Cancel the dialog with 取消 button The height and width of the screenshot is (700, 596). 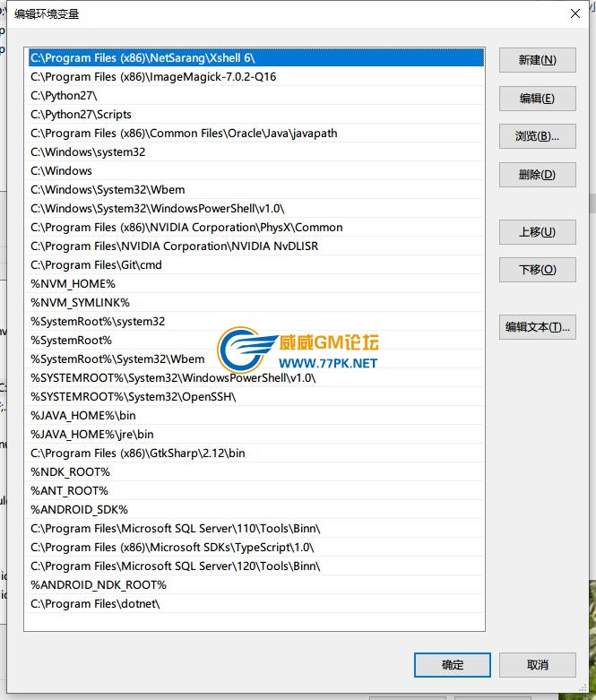click(x=537, y=665)
